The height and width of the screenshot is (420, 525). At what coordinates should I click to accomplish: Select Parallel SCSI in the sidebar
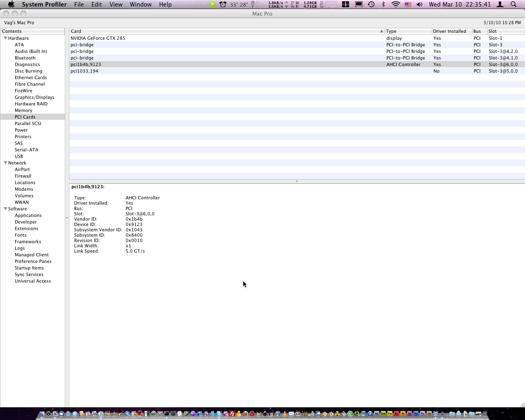pyautogui.click(x=28, y=123)
